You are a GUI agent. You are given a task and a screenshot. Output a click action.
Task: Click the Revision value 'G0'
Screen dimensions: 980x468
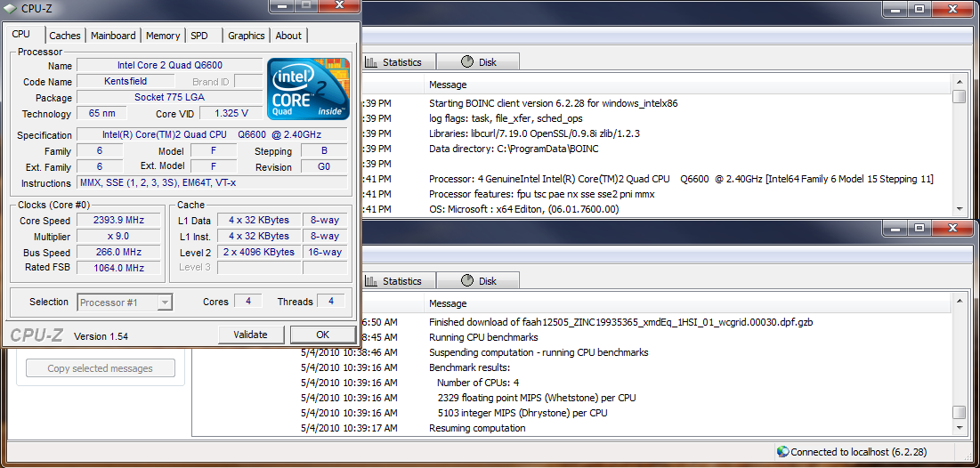(x=324, y=167)
